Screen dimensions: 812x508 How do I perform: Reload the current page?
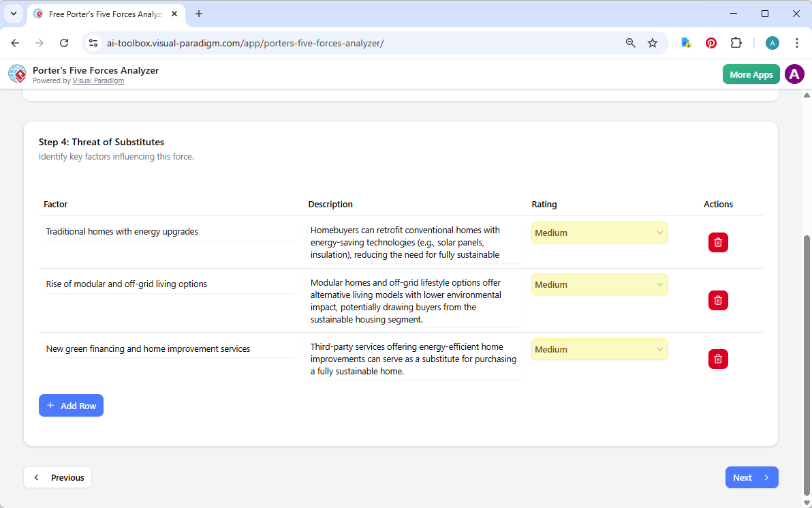64,42
